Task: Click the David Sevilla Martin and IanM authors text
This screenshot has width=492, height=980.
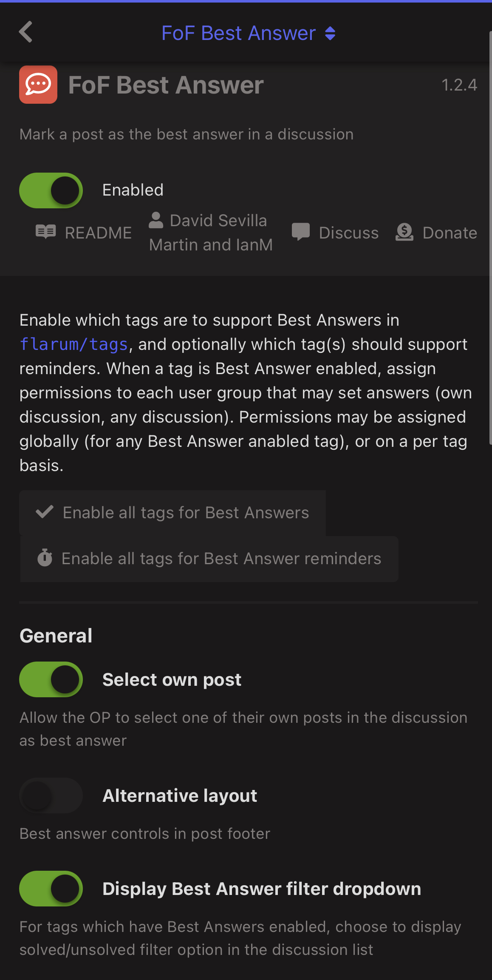Action: click(211, 232)
